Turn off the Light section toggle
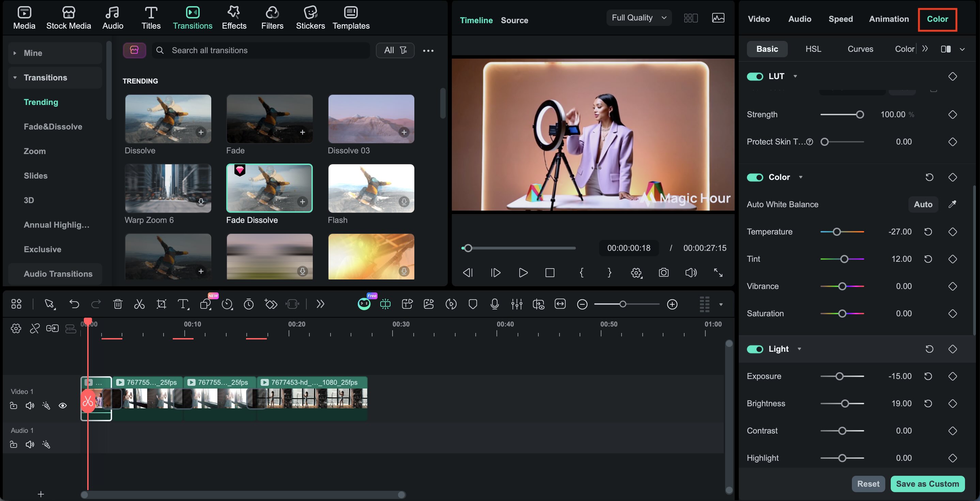The height and width of the screenshot is (501, 980). pyautogui.click(x=755, y=349)
